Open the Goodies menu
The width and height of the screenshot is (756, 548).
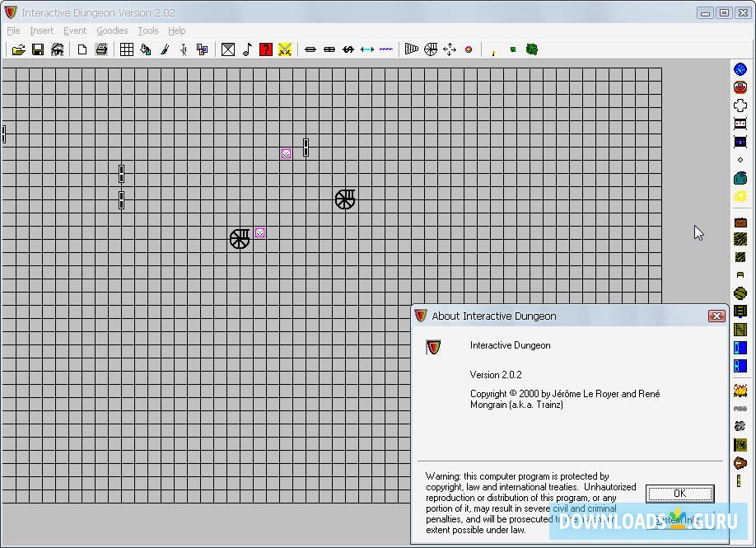(112, 30)
